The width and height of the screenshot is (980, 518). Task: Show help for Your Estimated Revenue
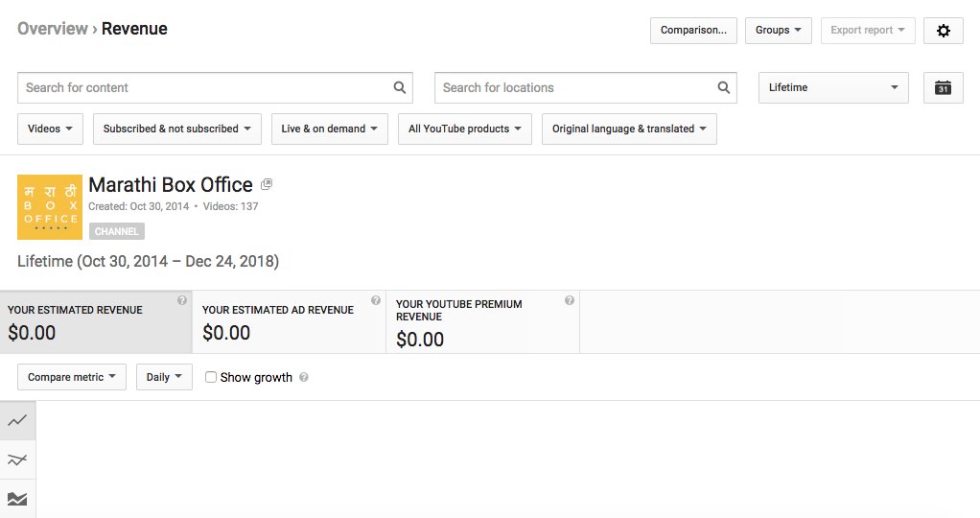182,300
